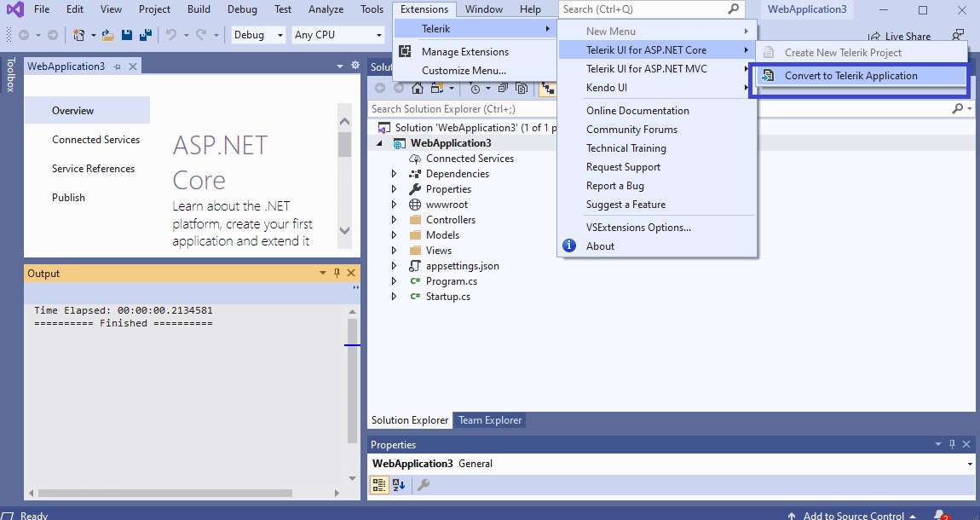The height and width of the screenshot is (520, 980).
Task: Select the New Project toolbar icon
Action: [78, 34]
